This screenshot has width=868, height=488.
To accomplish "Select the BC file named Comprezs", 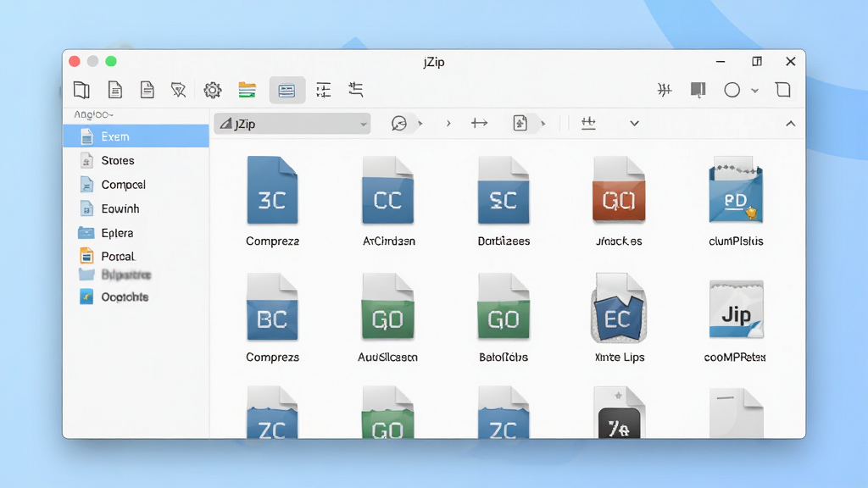I will [272, 319].
